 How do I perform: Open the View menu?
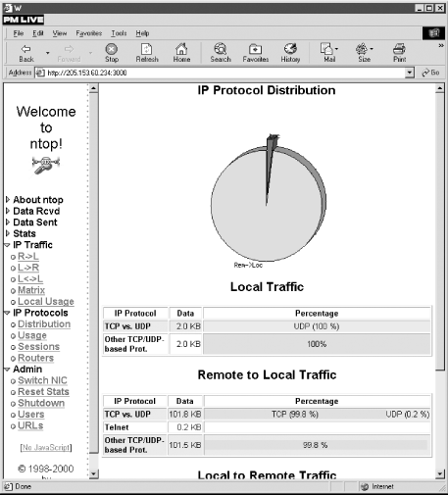coord(60,33)
